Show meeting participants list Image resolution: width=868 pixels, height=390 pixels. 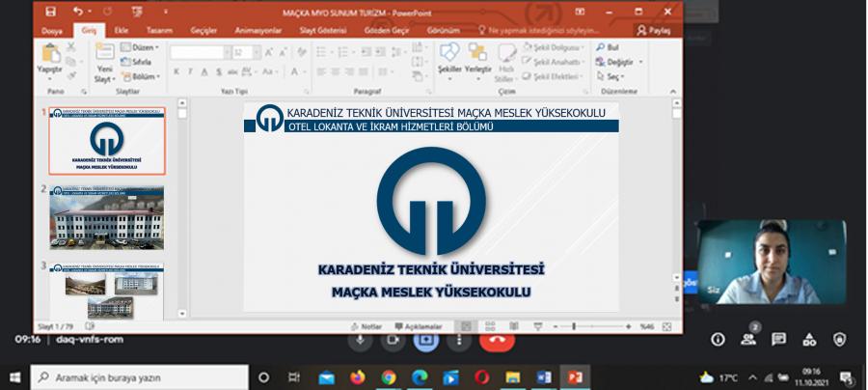(747, 339)
